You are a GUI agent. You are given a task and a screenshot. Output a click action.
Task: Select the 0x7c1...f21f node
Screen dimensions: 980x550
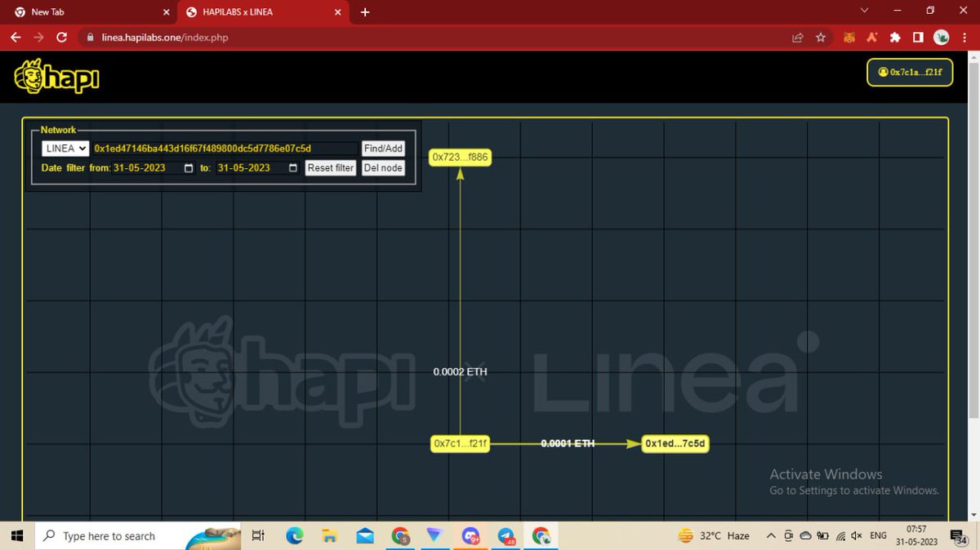coord(461,444)
